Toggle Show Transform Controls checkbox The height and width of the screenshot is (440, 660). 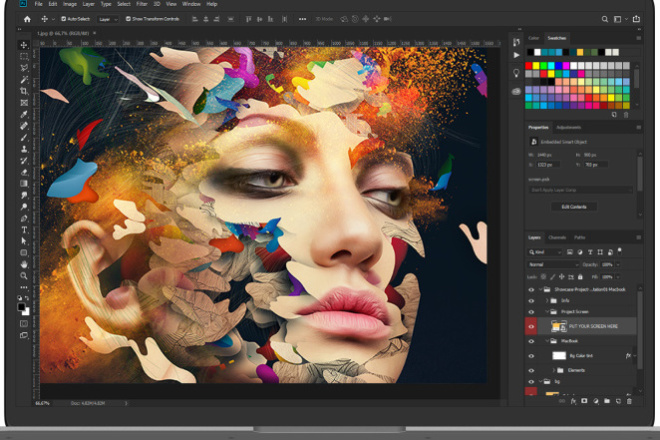128,19
